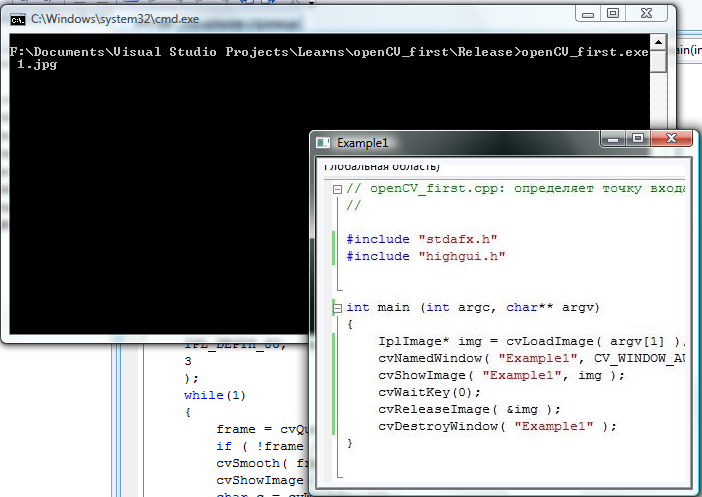The width and height of the screenshot is (702, 497).
Task: Maximize the cmd.exe console window
Action: pos(612,14)
